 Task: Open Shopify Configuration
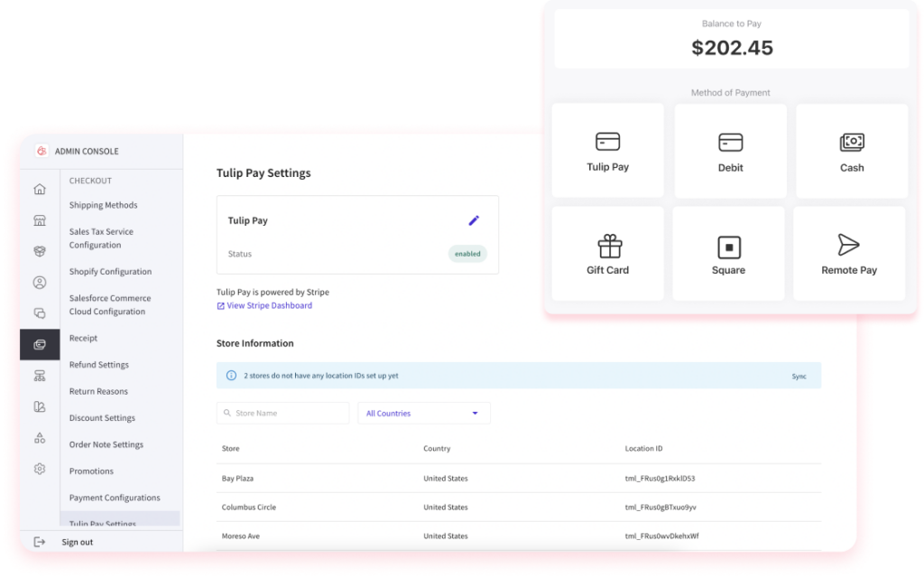tap(110, 272)
